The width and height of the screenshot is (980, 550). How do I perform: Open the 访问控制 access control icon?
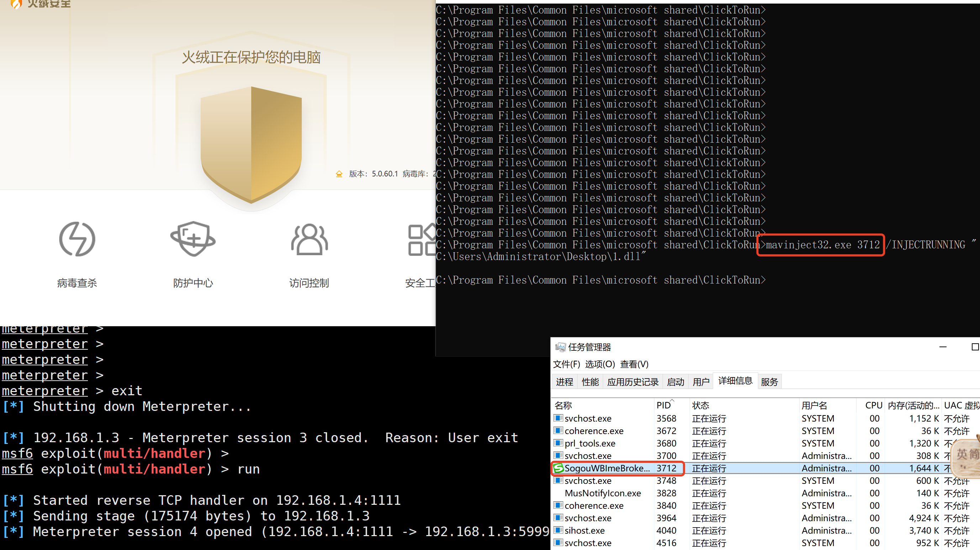coord(309,239)
